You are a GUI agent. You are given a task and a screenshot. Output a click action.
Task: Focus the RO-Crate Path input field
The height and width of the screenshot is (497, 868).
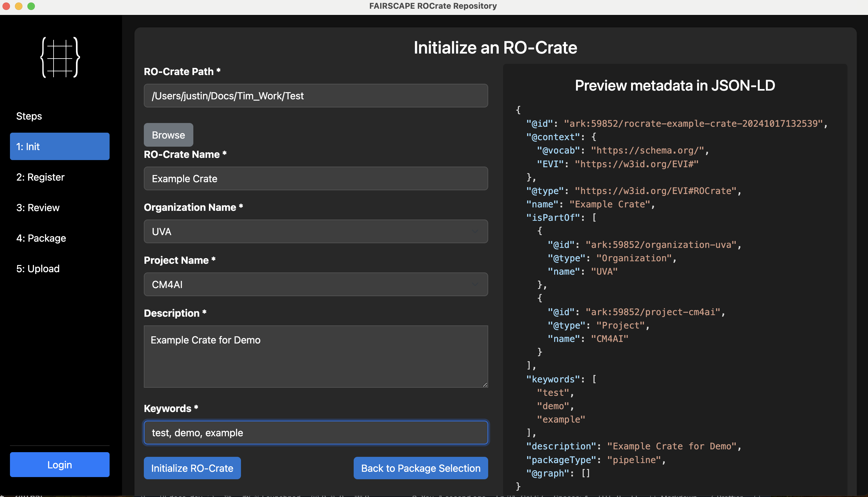click(x=316, y=96)
